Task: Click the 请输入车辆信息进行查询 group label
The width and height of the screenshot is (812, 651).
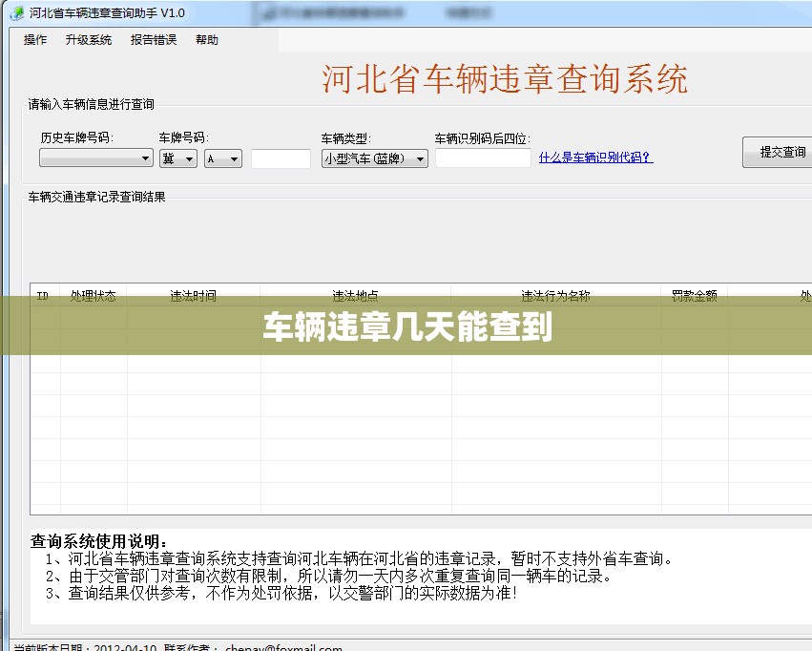Action: click(x=92, y=104)
